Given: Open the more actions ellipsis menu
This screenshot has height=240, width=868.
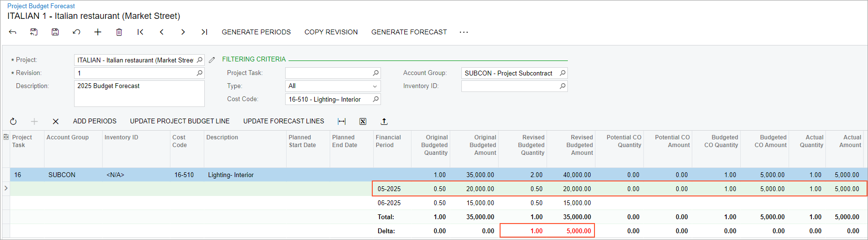Looking at the screenshot, I should pyautogui.click(x=464, y=32).
